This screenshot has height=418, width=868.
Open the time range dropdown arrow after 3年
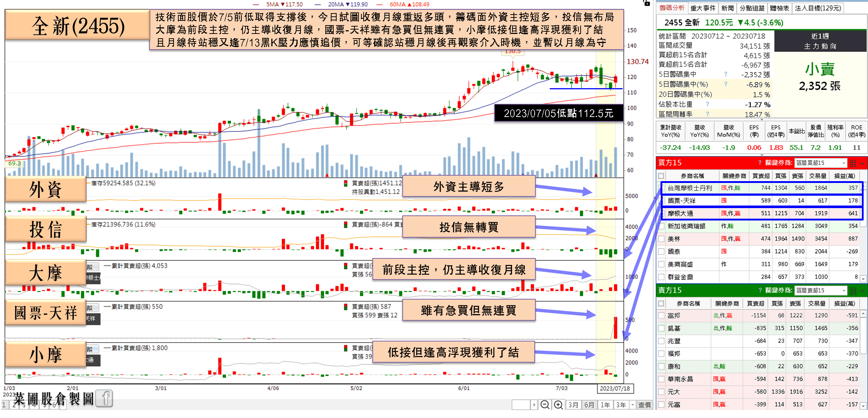click(x=633, y=405)
